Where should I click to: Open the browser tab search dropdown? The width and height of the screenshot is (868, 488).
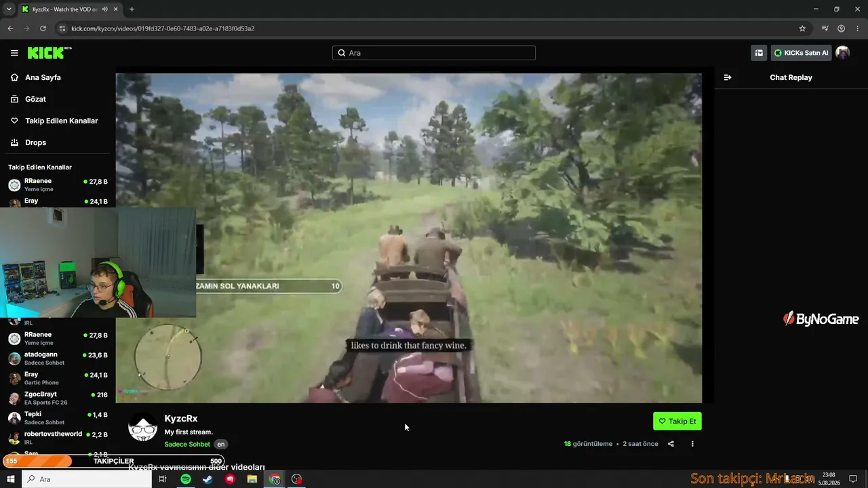(9, 9)
